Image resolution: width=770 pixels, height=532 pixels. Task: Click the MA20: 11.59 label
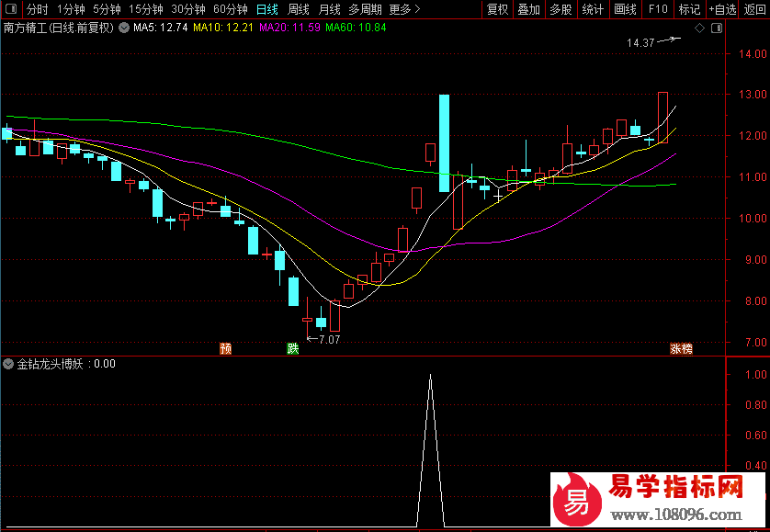pyautogui.click(x=289, y=28)
